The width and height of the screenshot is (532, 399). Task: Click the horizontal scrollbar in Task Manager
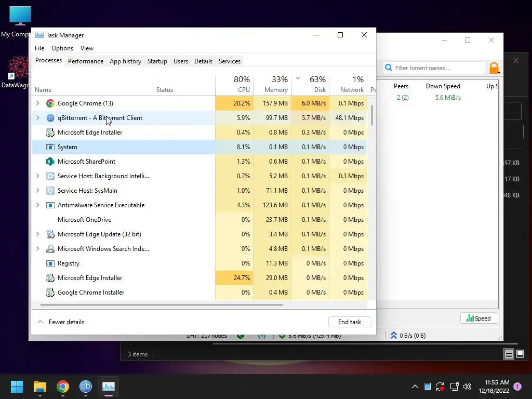(x=162, y=304)
